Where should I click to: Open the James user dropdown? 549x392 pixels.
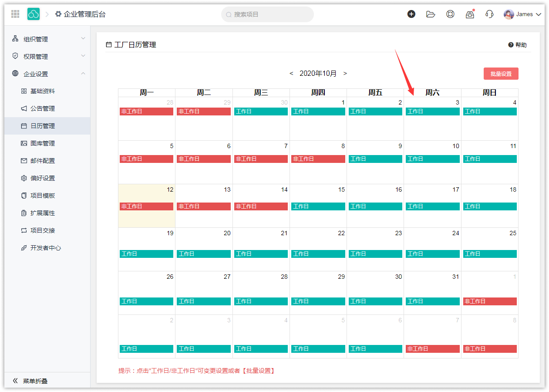tap(522, 14)
